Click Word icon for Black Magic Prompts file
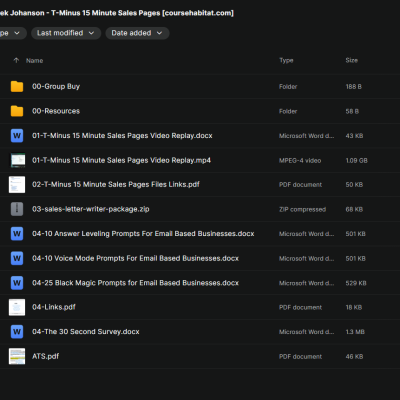Screen dimensions: 400x400 (17, 283)
